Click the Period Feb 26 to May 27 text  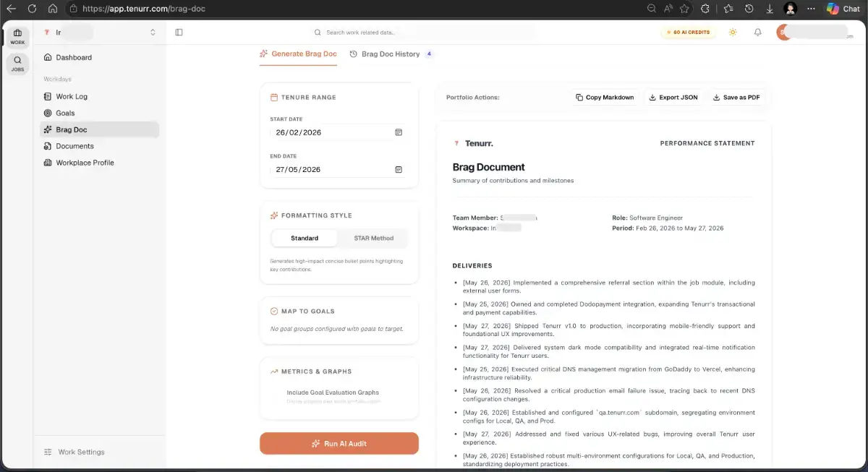[668, 228]
